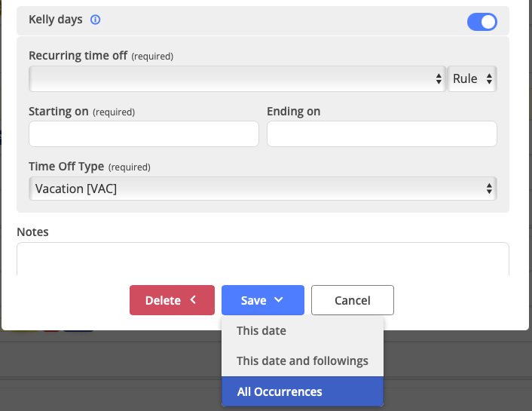This screenshot has height=411, width=532.
Task: Toggle the Kelly days switch off
Action: tap(482, 22)
